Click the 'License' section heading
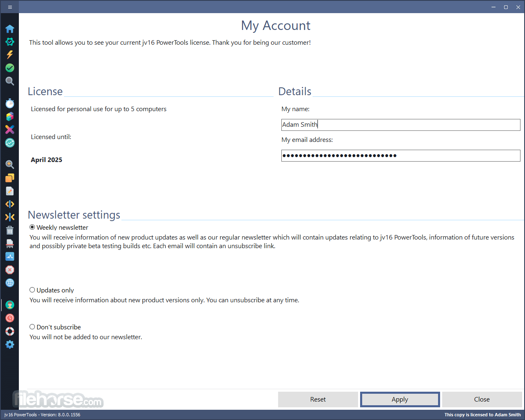Image resolution: width=525 pixels, height=420 pixels. pos(45,91)
